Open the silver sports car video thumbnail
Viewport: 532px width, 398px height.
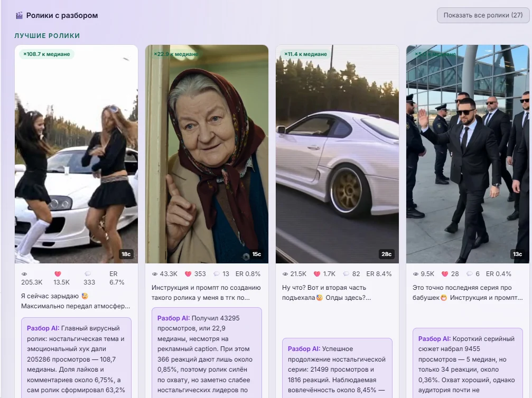tap(337, 154)
